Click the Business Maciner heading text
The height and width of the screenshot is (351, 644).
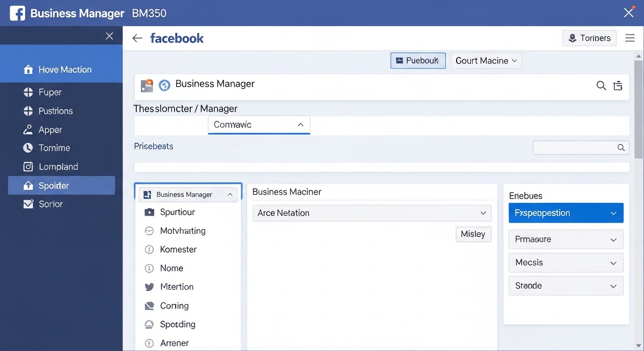point(287,192)
